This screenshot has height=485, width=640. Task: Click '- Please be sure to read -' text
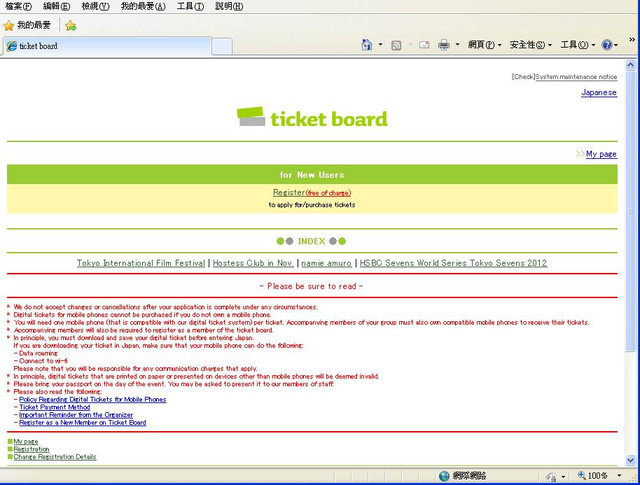click(311, 286)
